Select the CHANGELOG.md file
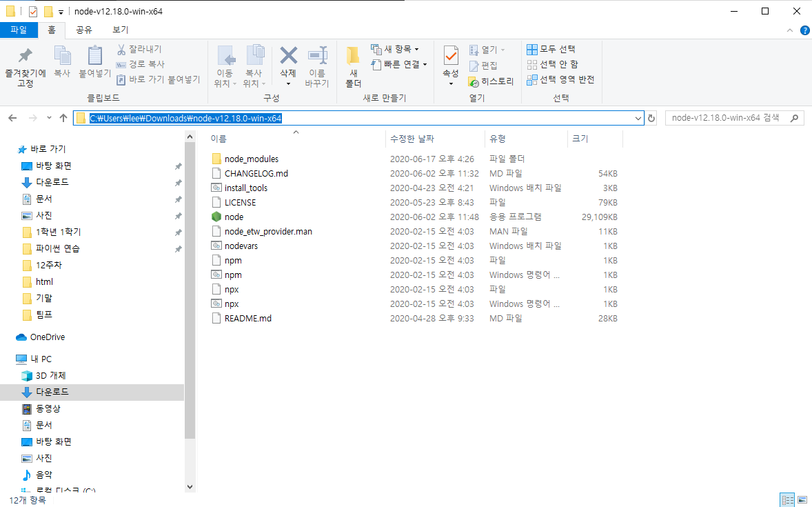 pyautogui.click(x=256, y=174)
